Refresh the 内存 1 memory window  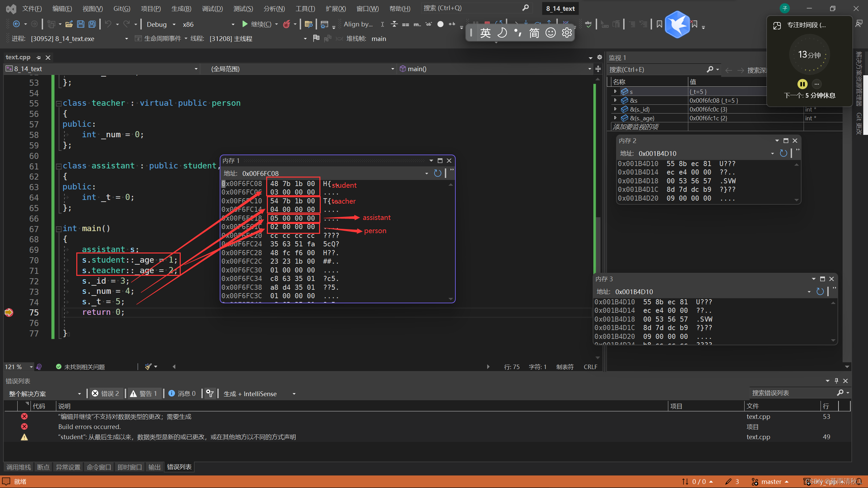[x=438, y=173]
